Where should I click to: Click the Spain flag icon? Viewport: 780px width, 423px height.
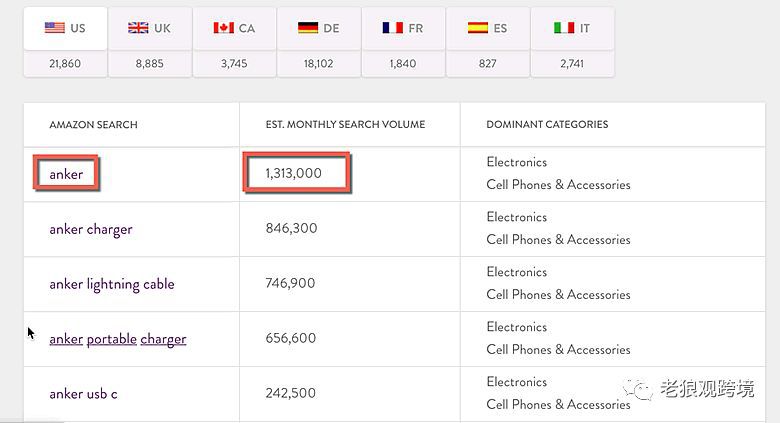(478, 28)
